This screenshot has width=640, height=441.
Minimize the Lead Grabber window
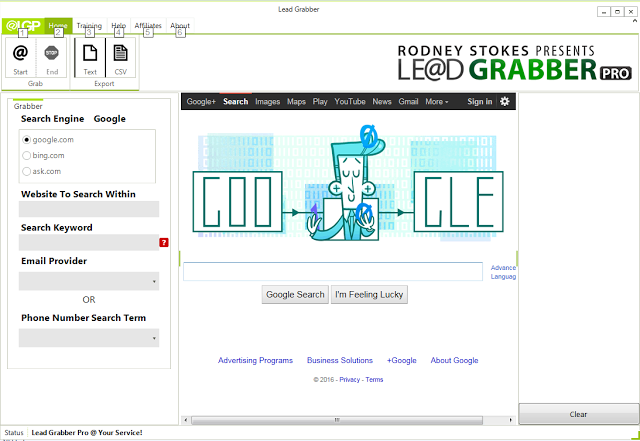tap(604, 12)
